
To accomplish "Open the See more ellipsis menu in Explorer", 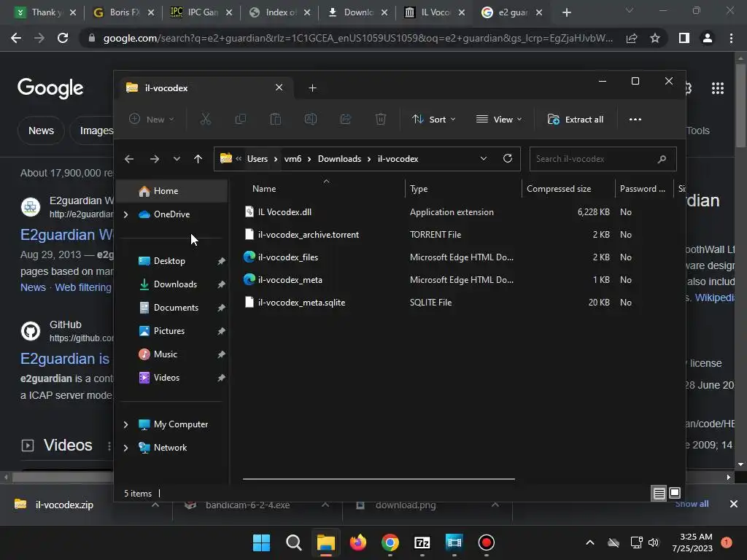I will click(635, 119).
